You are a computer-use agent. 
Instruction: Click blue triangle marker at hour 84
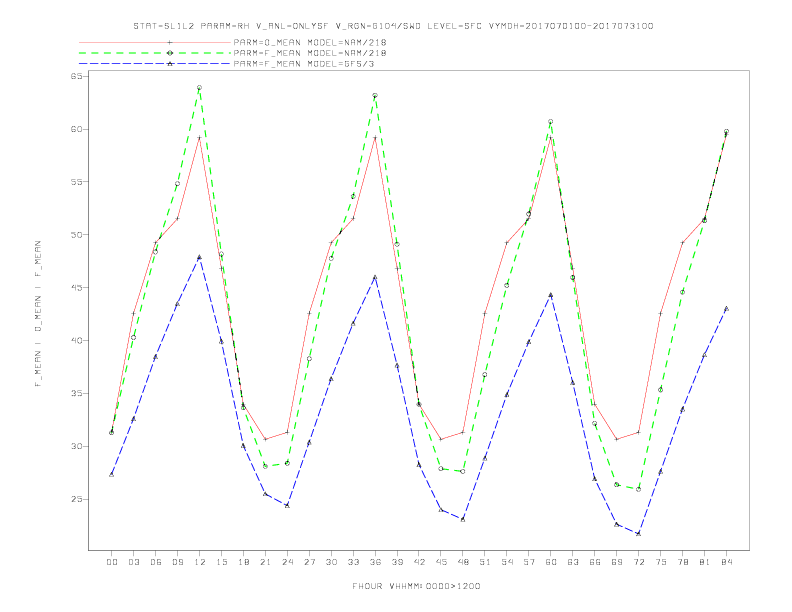(726, 308)
